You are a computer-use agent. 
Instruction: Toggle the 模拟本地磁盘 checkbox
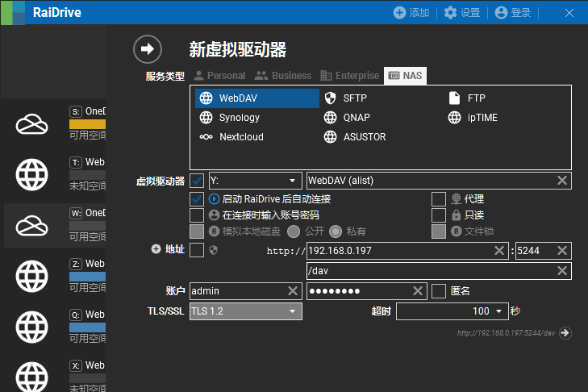(x=197, y=231)
